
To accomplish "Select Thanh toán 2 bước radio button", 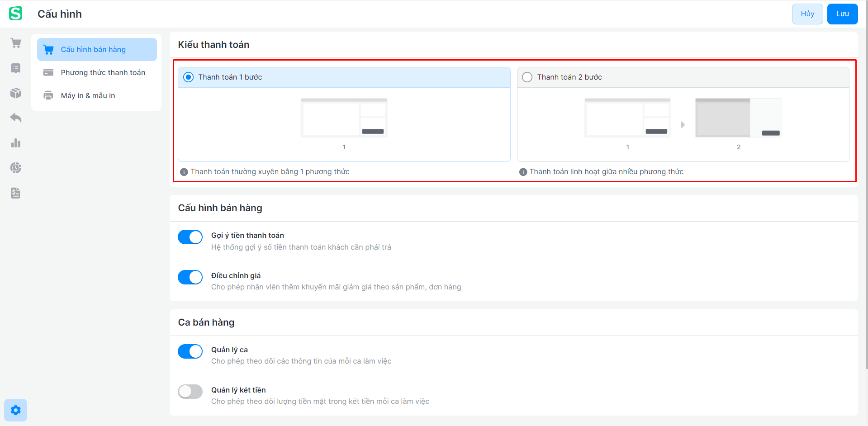I will 527,77.
